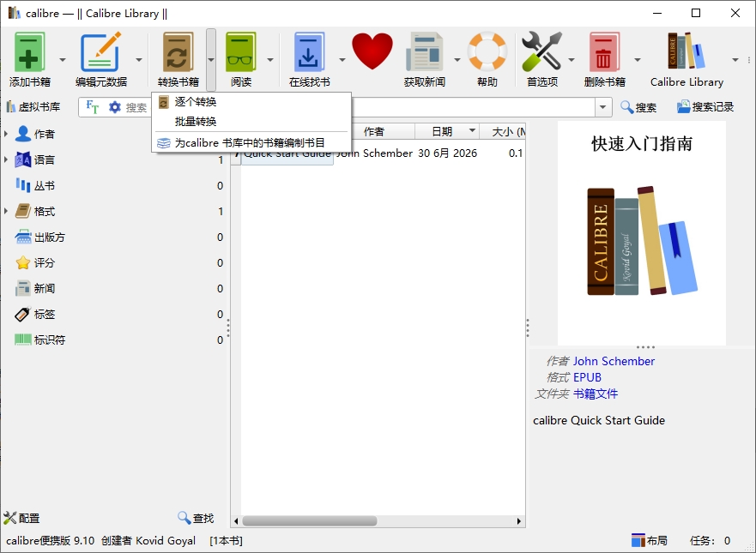Open Get books online dropdown arrow
756x553 pixels.
tap(342, 60)
